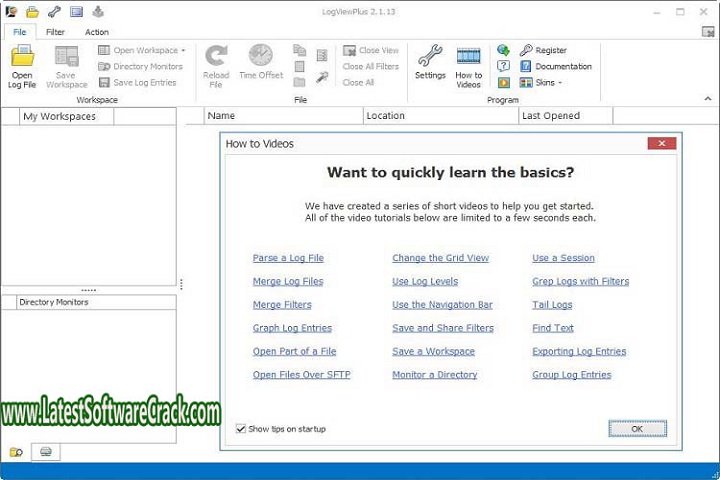Open the Monitor a Directory video link

point(434,375)
